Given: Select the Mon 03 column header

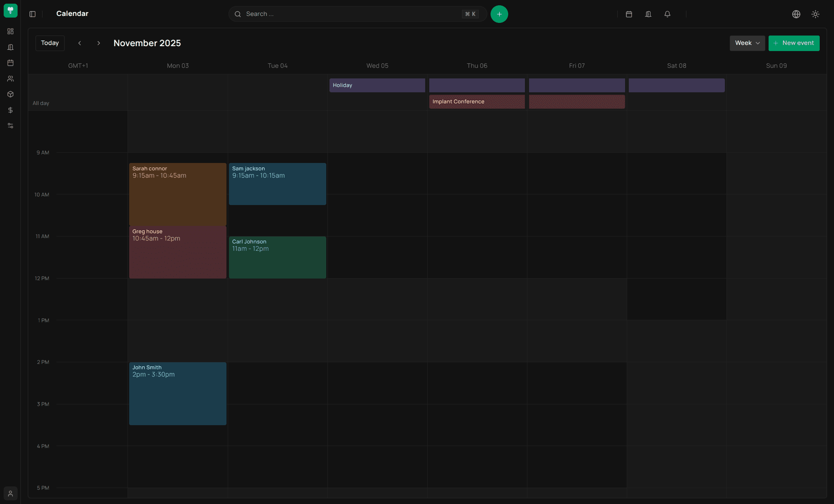Looking at the screenshot, I should coord(178,65).
